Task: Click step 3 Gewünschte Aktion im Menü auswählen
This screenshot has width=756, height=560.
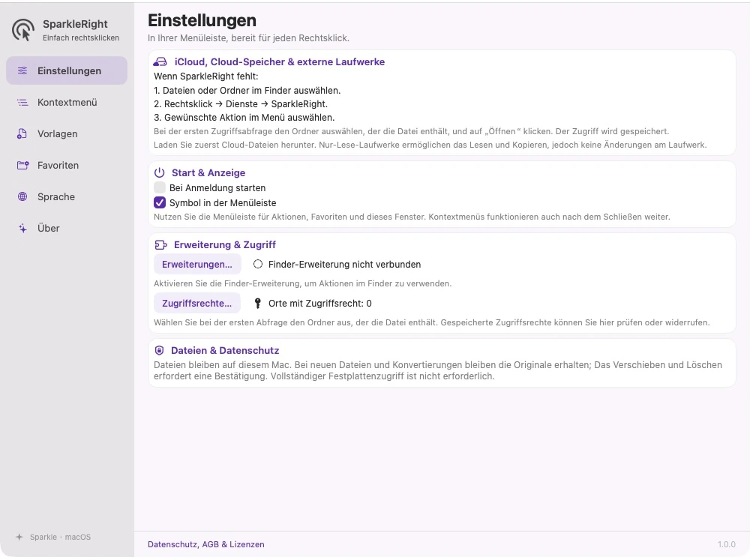Action: pos(244,117)
